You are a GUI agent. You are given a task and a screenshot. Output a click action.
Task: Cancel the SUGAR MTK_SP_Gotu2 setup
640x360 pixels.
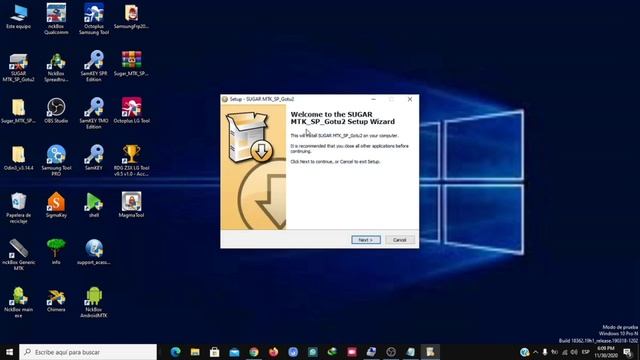pyautogui.click(x=400, y=240)
